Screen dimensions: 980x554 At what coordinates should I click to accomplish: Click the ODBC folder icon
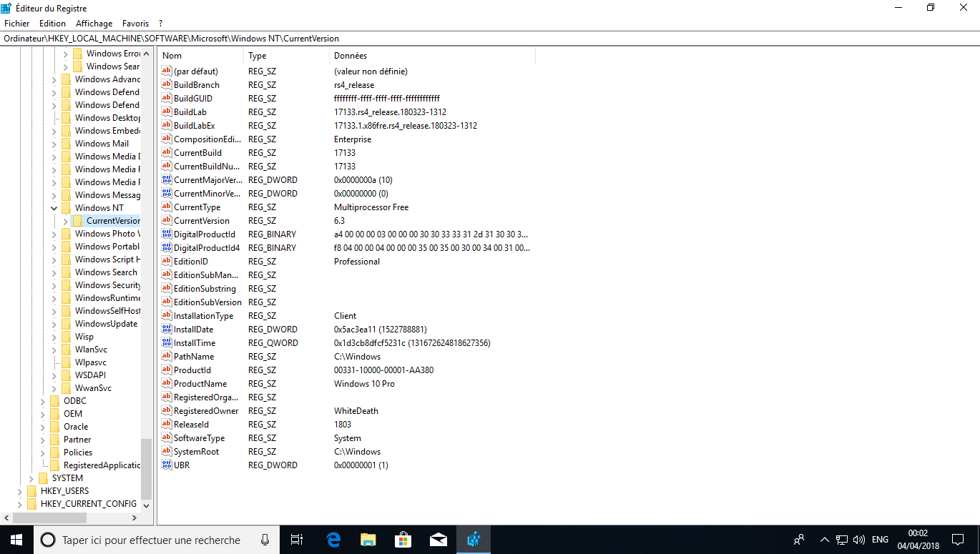click(54, 401)
